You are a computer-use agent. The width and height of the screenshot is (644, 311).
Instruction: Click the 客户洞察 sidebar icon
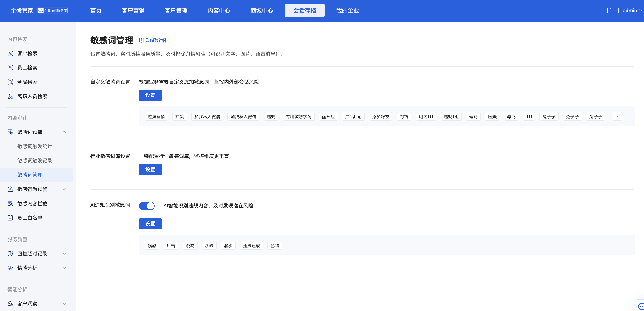click(x=10, y=303)
